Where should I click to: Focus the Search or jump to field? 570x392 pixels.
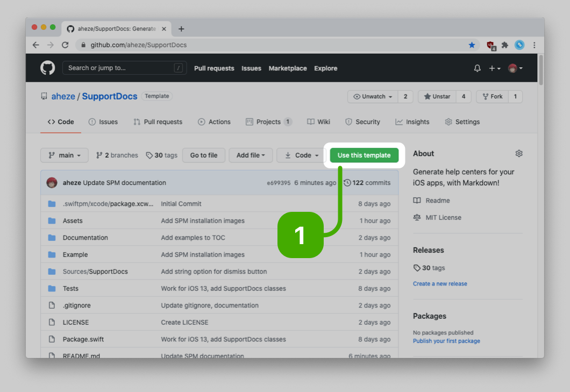[125, 68]
